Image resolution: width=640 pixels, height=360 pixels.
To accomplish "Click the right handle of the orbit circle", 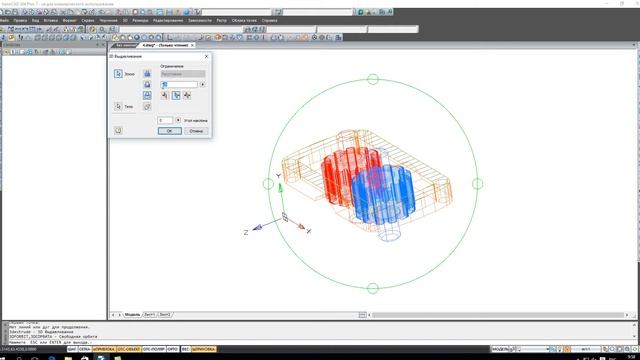I will click(x=478, y=184).
